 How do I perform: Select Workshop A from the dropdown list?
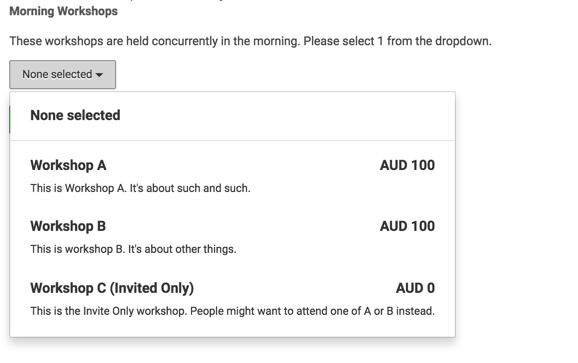point(233,176)
